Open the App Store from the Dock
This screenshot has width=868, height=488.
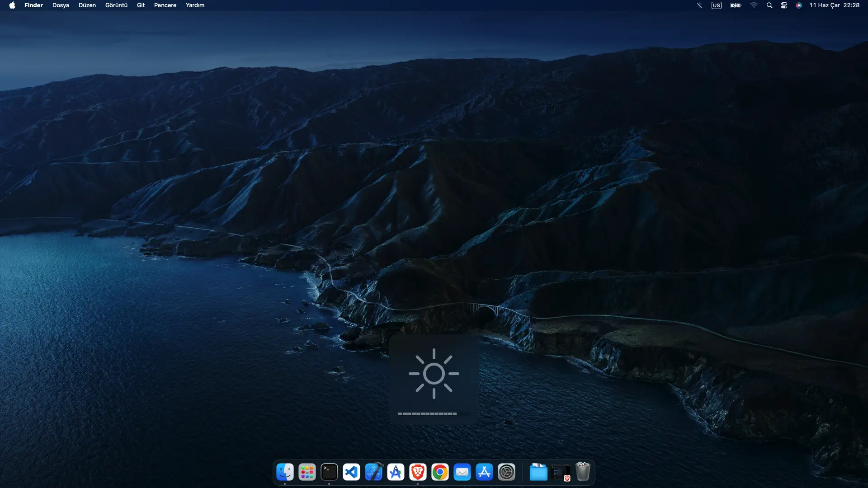[484, 472]
